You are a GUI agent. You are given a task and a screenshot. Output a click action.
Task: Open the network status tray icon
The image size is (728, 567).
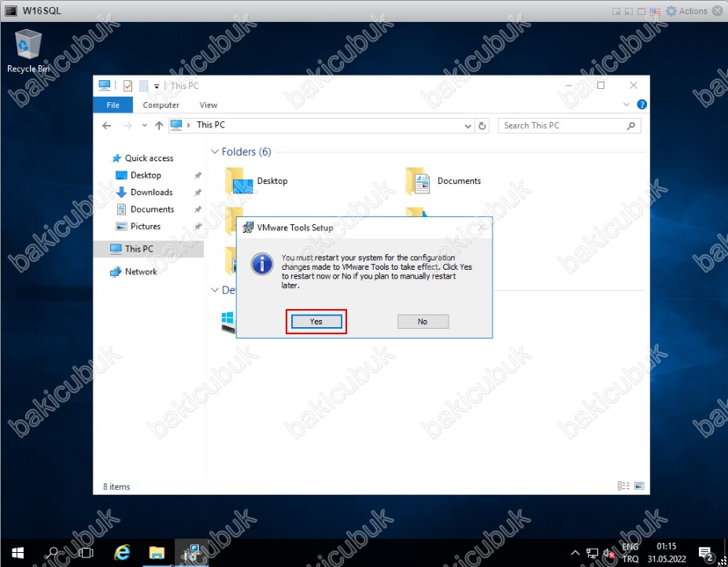click(592, 553)
